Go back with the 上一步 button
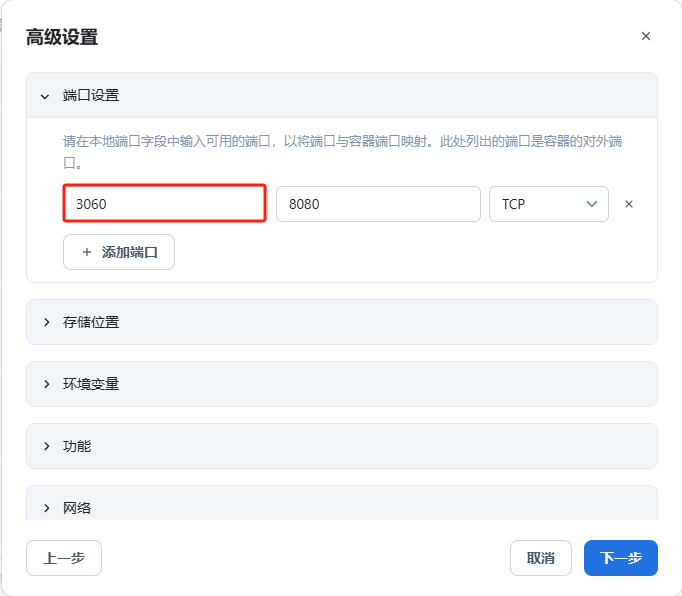The image size is (682, 596). coord(64,558)
